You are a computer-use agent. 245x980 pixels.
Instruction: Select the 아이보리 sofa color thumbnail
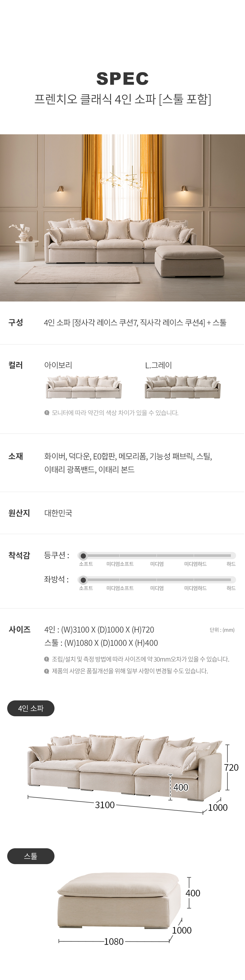(x=84, y=387)
